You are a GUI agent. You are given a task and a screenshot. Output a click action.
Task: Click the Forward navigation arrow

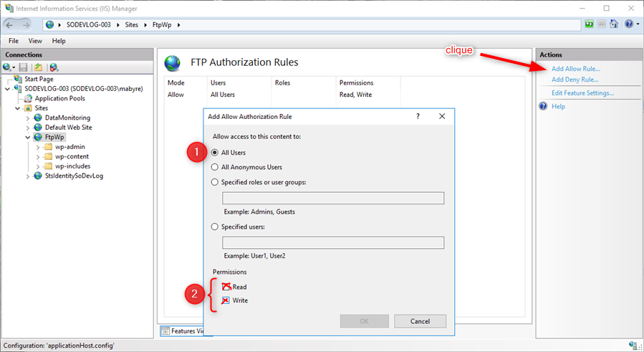pos(26,25)
